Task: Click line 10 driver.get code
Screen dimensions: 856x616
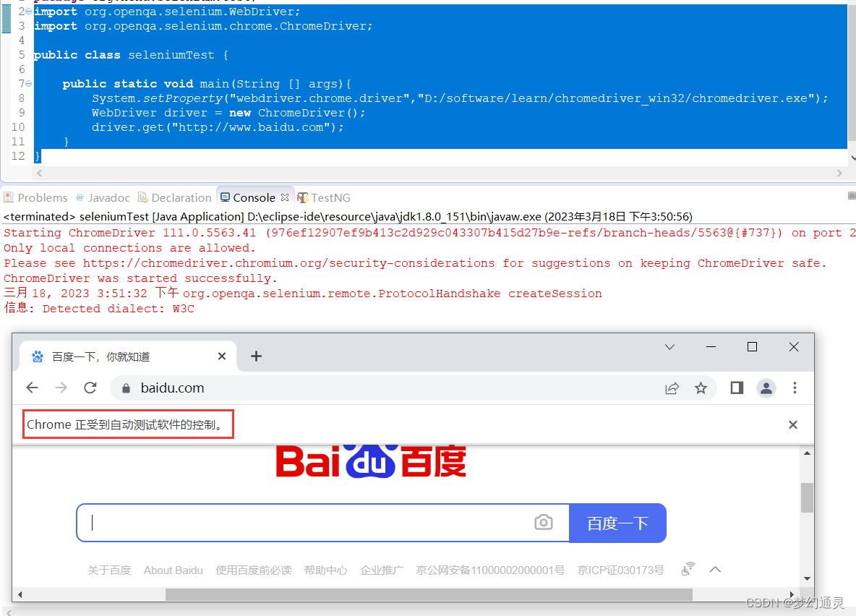Action: pos(218,127)
